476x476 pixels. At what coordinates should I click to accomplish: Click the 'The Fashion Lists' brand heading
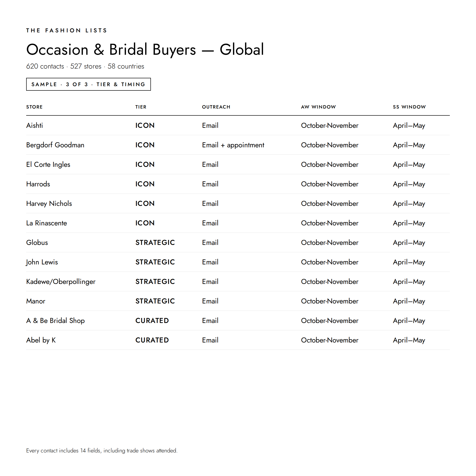(x=67, y=30)
